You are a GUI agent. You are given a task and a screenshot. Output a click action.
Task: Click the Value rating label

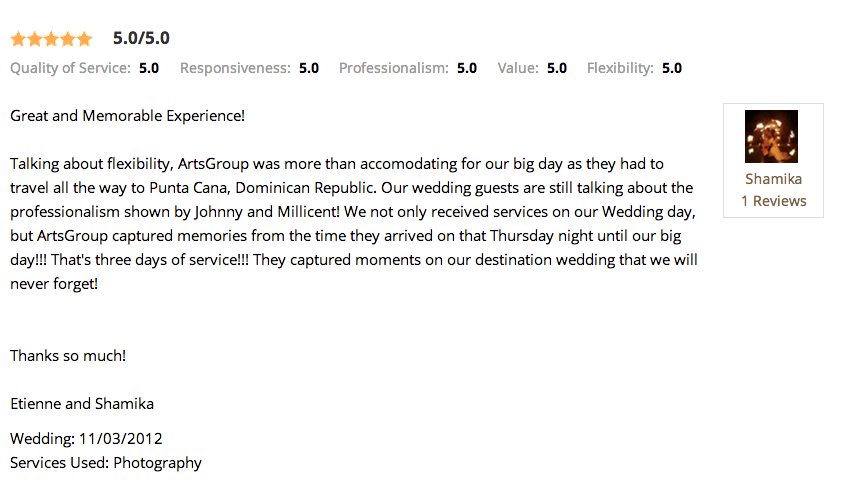(x=518, y=68)
